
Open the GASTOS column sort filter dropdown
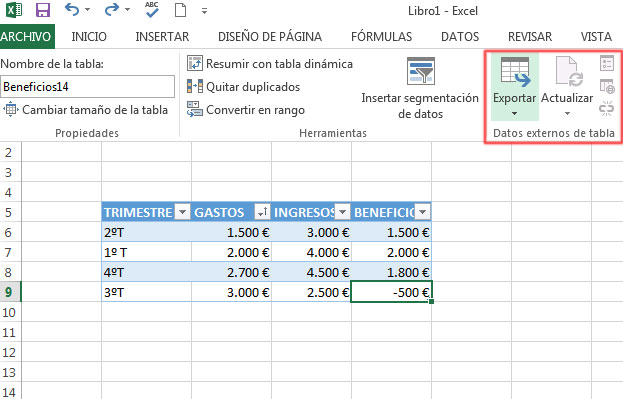[262, 212]
